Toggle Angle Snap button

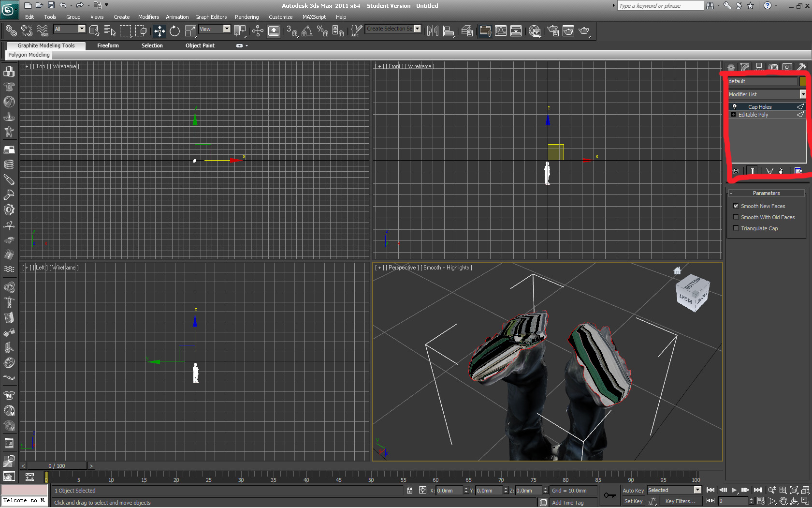point(307,31)
